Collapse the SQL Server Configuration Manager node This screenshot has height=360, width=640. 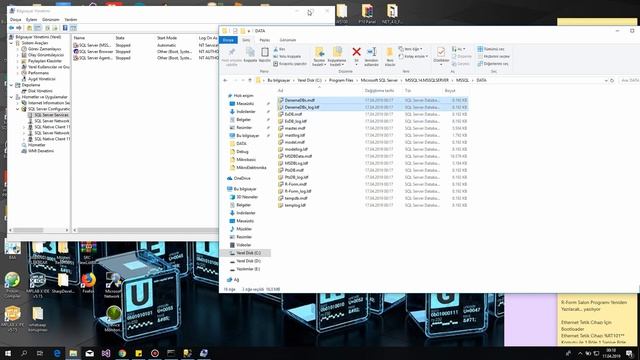click(18, 109)
